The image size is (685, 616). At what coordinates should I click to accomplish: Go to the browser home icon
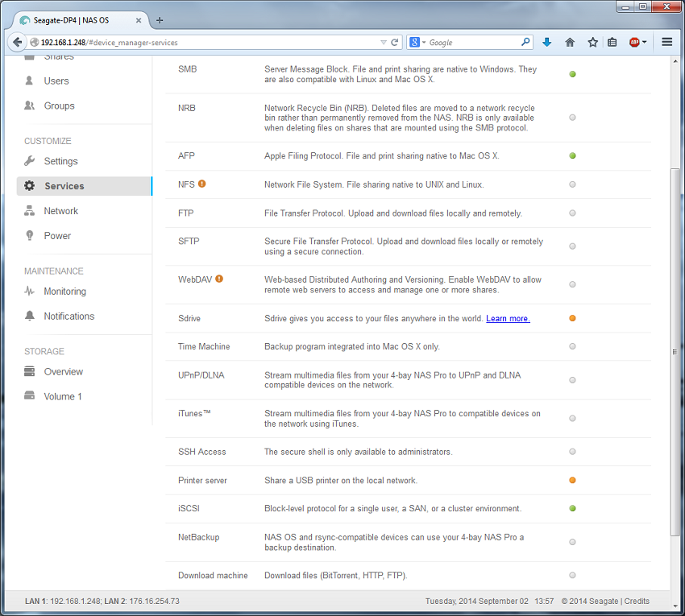tap(570, 43)
